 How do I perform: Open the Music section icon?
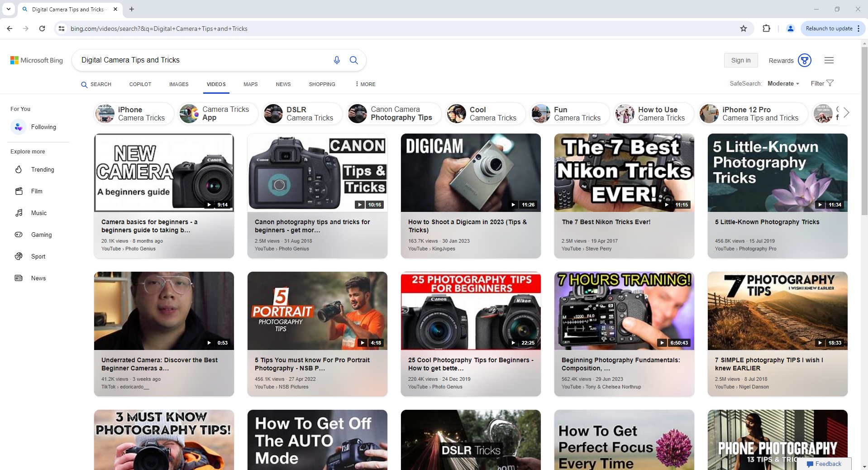(19, 213)
